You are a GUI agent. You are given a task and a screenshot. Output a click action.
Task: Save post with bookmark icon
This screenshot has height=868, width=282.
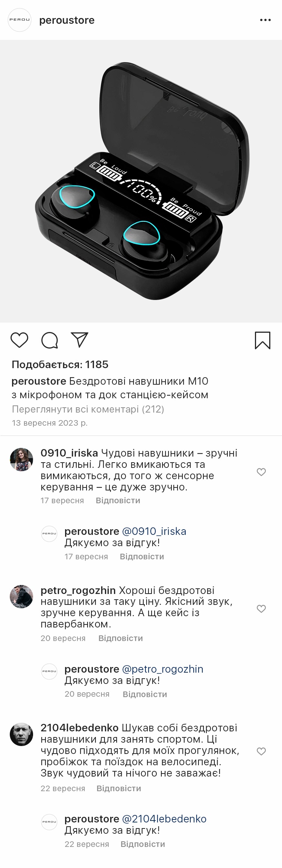click(262, 340)
